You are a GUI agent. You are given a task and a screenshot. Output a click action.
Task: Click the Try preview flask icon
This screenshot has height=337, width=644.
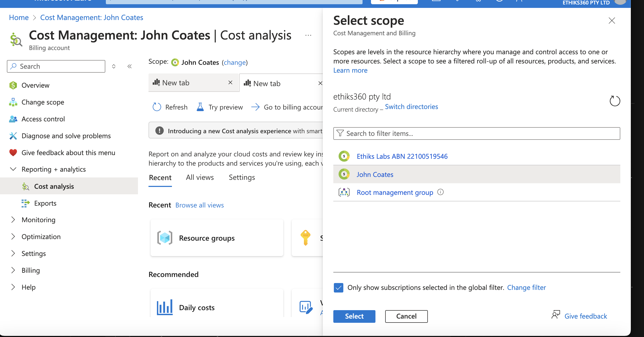[200, 107]
